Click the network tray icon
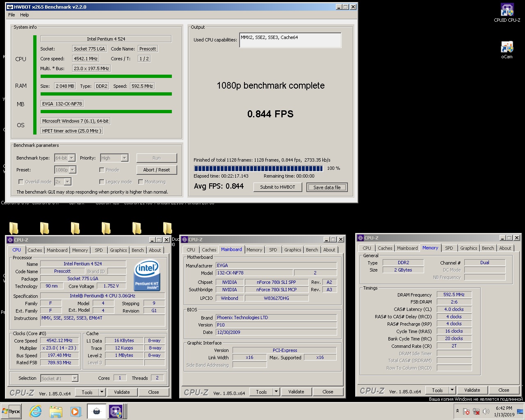This screenshot has height=420, width=525. (476, 411)
